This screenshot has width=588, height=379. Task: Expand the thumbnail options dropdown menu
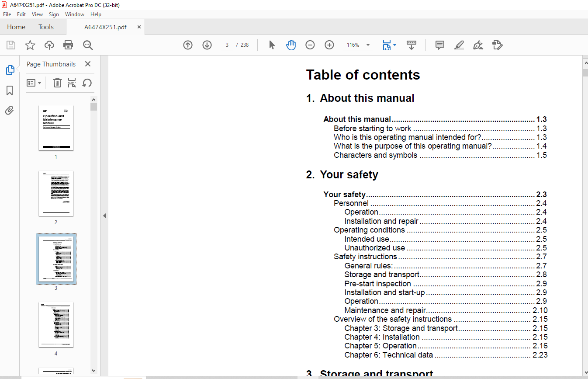[x=34, y=83]
